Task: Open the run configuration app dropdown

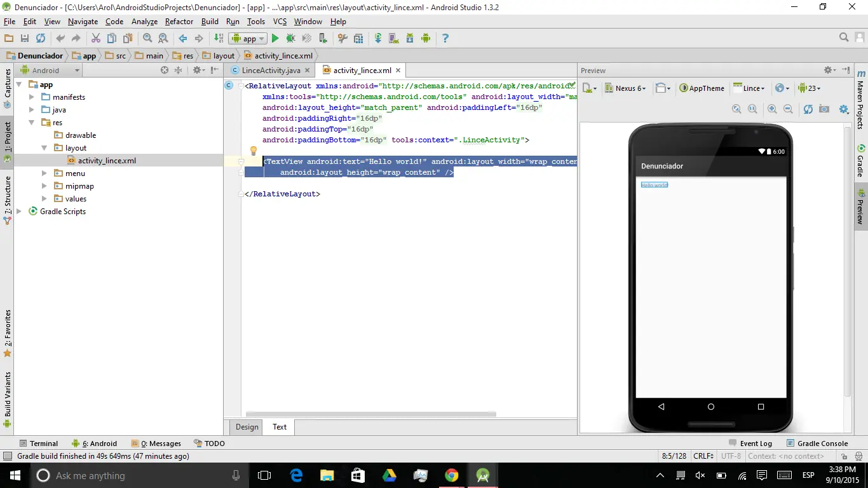Action: click(x=248, y=38)
